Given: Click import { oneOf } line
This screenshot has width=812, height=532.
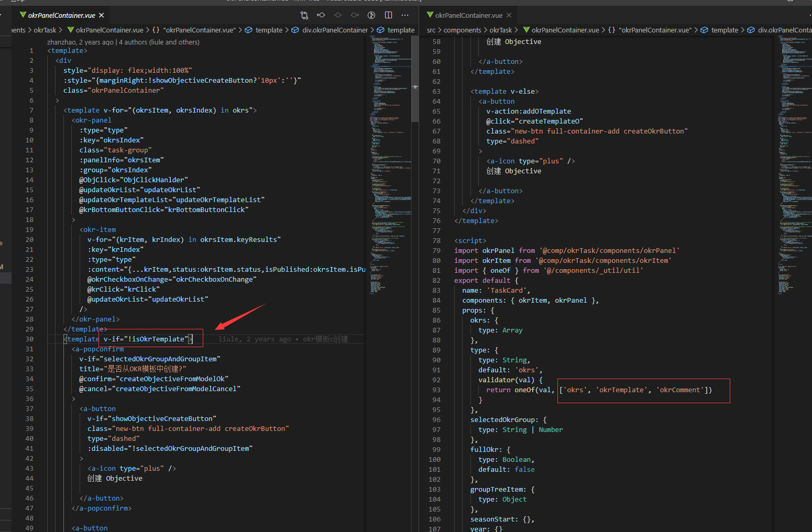Looking at the screenshot, I should tap(548, 270).
